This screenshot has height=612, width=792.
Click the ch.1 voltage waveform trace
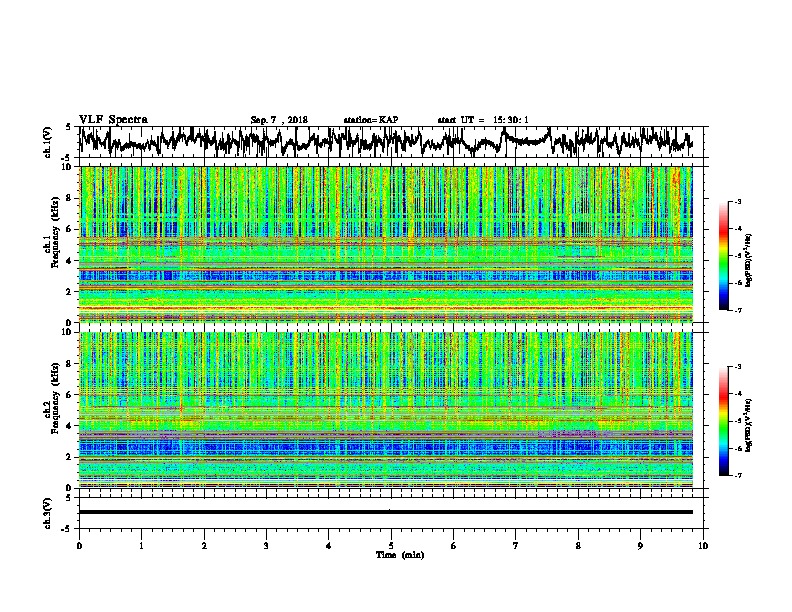(x=385, y=141)
